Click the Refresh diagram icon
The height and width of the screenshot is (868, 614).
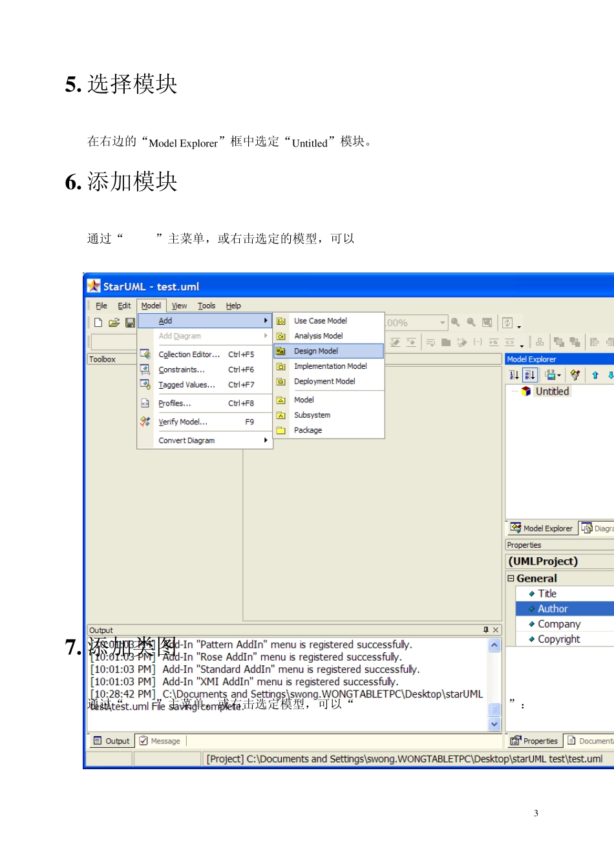(507, 323)
